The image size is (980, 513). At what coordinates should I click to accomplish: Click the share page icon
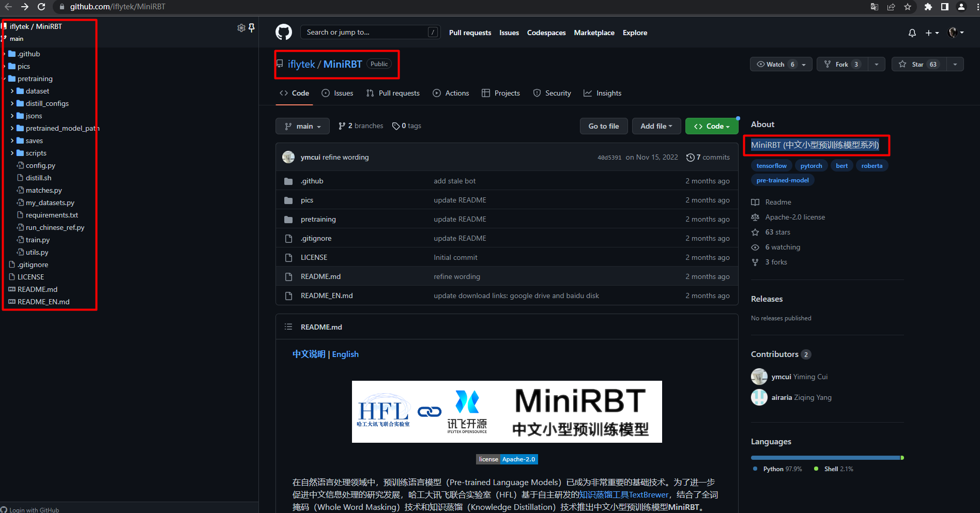click(x=891, y=7)
